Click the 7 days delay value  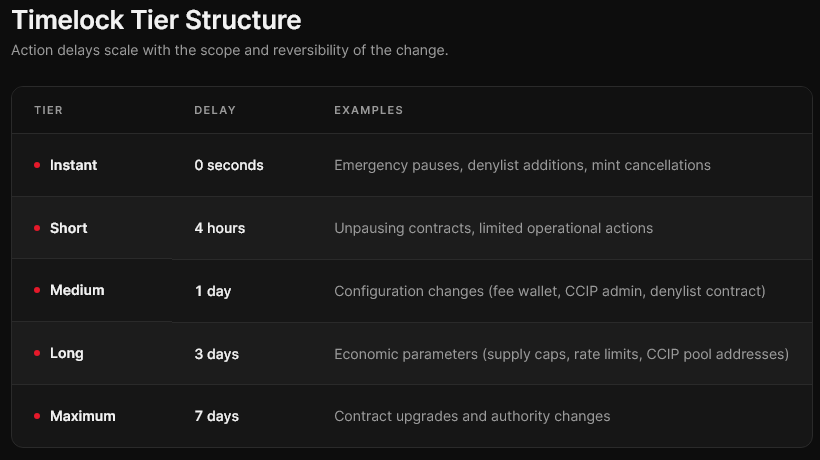point(217,416)
